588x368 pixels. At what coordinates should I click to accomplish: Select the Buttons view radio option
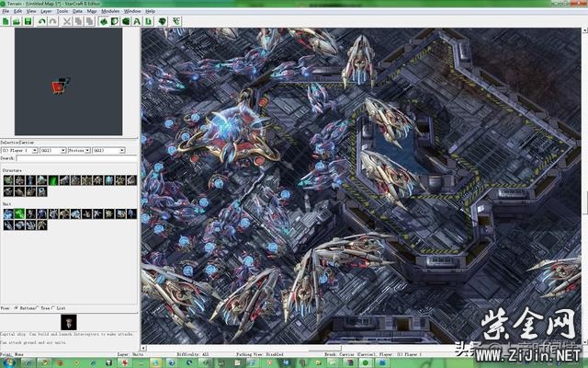coord(16,308)
